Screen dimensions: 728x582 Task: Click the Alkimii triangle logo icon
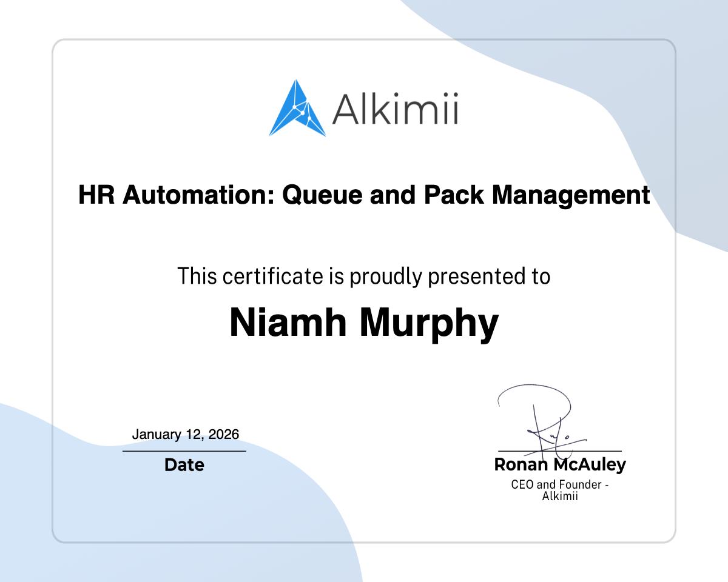coord(297,109)
